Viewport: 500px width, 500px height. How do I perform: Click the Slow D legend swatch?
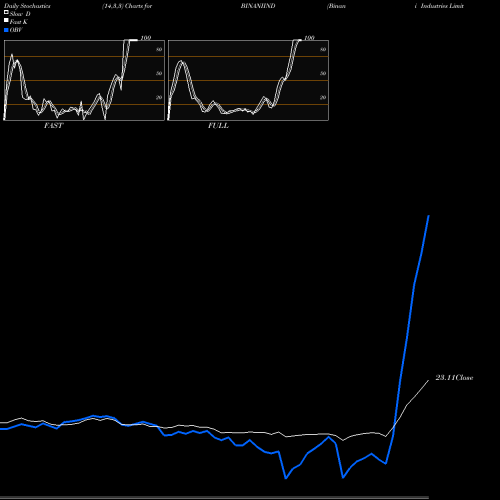pos(6,12)
